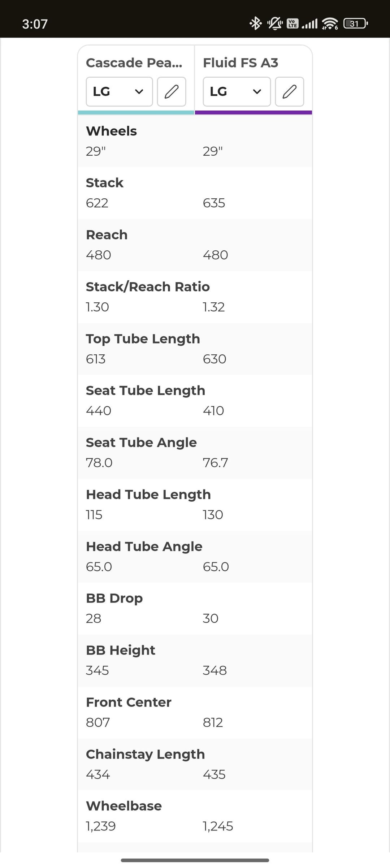Tap the 3:07 clock in the status bar
Viewport: 390px width, 868px height.
coord(35,24)
